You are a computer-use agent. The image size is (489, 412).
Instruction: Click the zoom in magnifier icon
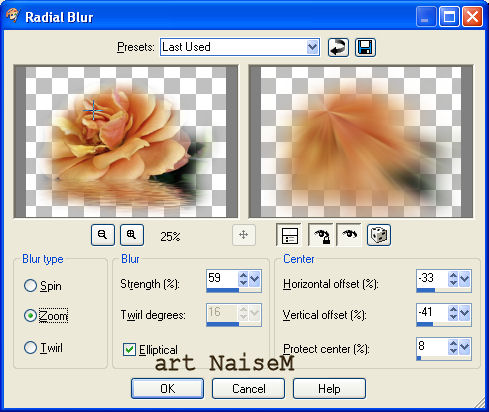click(132, 235)
